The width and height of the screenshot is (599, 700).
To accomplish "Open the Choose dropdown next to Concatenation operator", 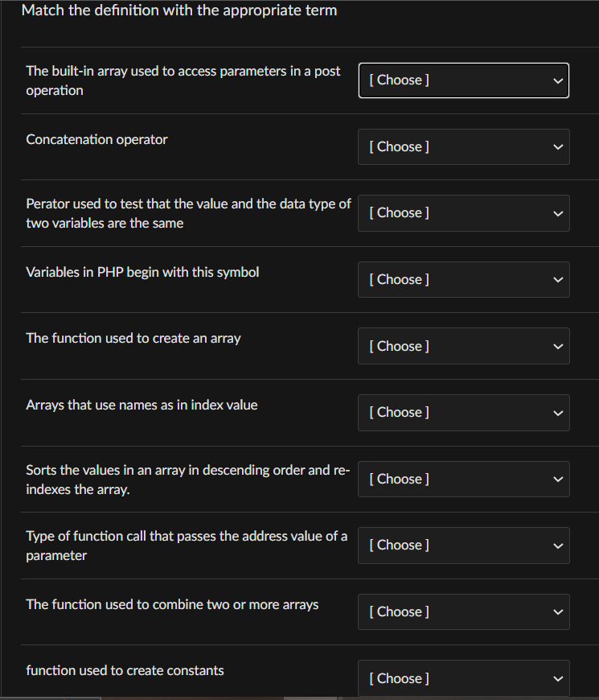I will pos(463,146).
